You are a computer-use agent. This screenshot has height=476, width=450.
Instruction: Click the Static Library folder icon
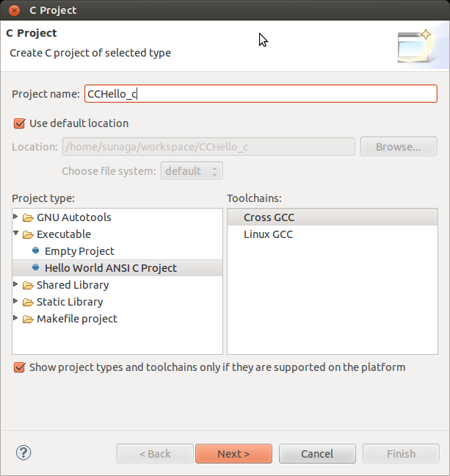(28, 303)
